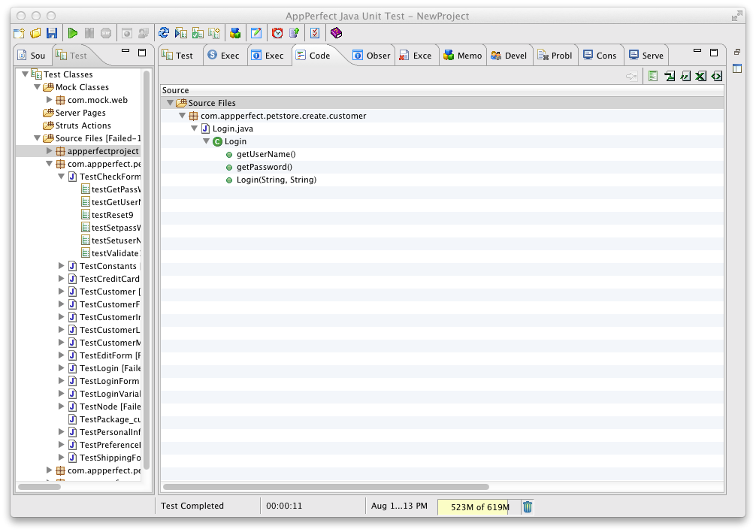756x532 pixels.
Task: Start the test with green play icon
Action: [x=73, y=33]
